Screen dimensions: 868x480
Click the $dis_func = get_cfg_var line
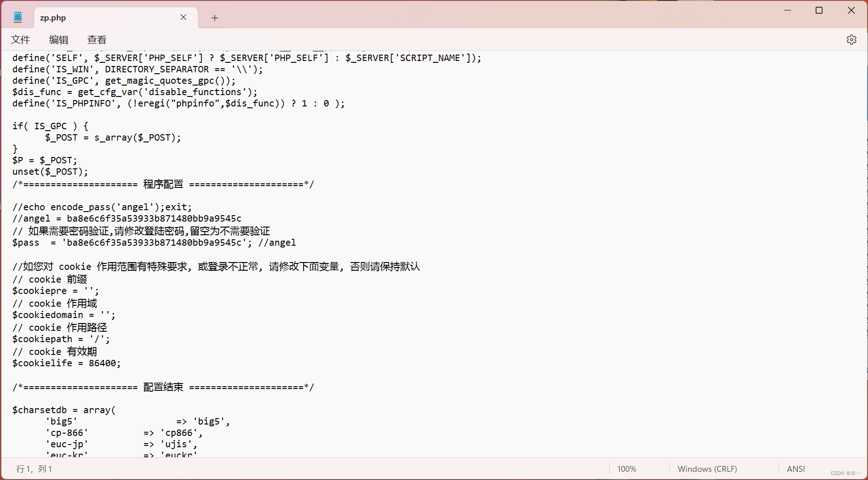coord(135,92)
